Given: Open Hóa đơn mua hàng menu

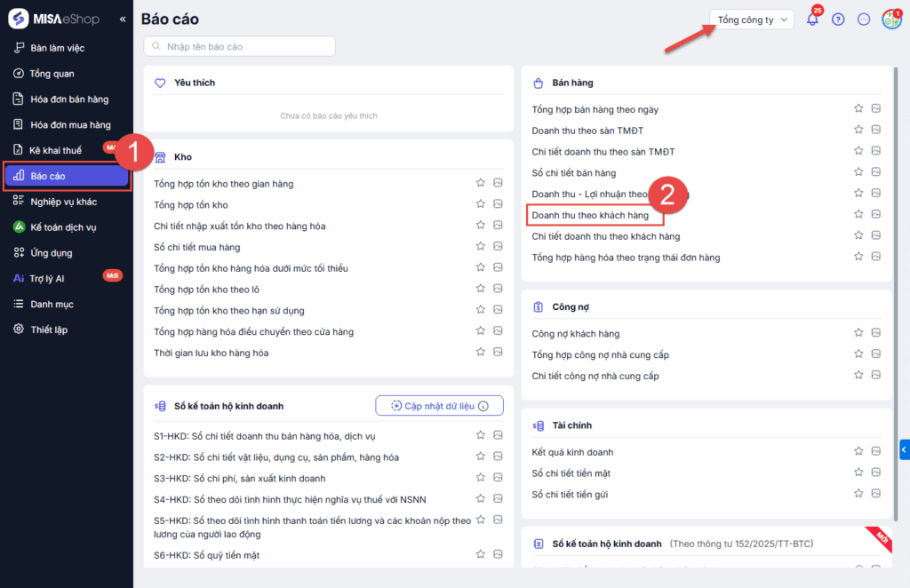Looking at the screenshot, I should coord(70,124).
